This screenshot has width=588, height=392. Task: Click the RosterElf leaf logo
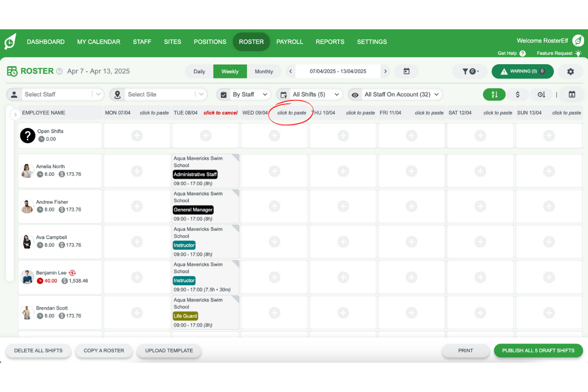(11, 41)
